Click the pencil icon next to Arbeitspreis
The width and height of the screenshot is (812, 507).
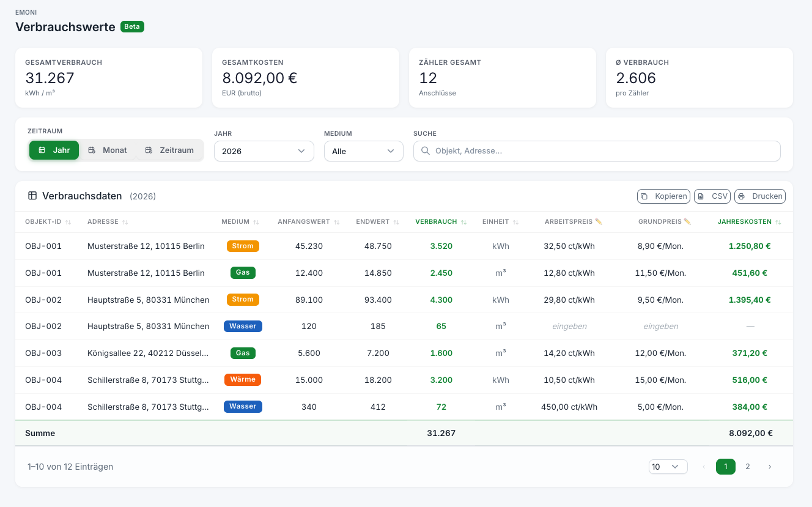(599, 222)
